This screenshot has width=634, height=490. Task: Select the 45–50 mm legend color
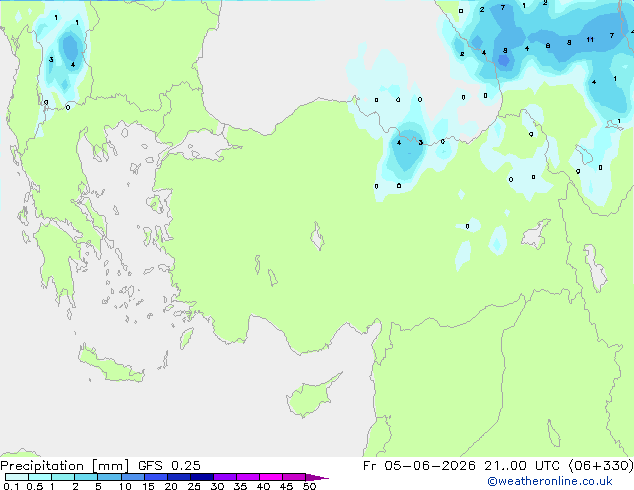294,477
